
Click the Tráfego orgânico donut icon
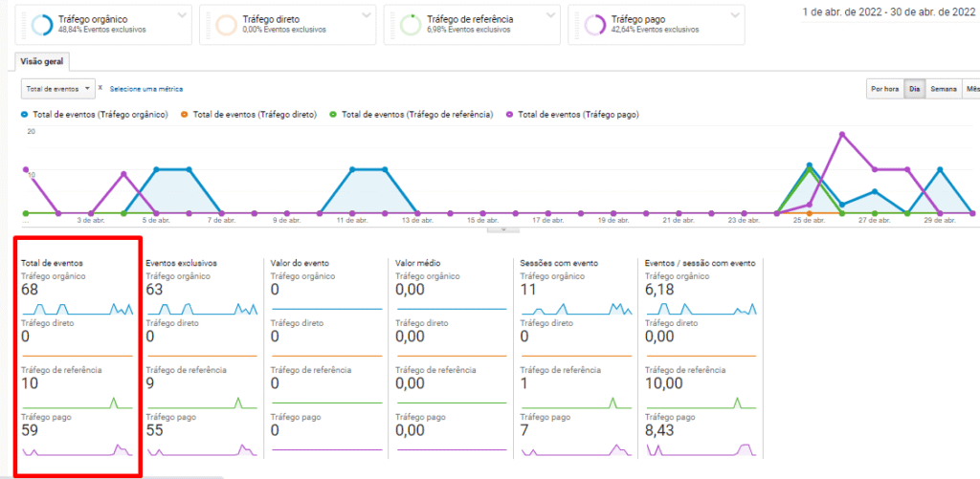click(x=41, y=25)
